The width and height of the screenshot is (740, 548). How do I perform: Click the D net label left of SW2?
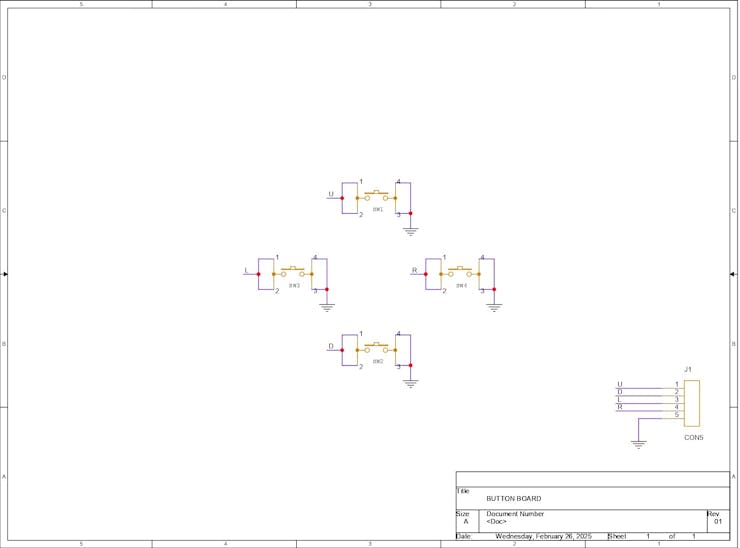coord(331,346)
